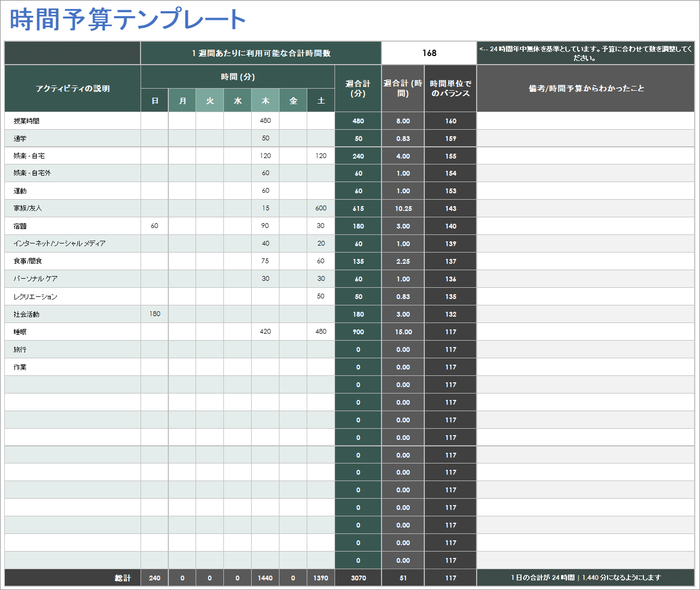Click the Saturday 480 value for 睡眠

click(x=321, y=332)
